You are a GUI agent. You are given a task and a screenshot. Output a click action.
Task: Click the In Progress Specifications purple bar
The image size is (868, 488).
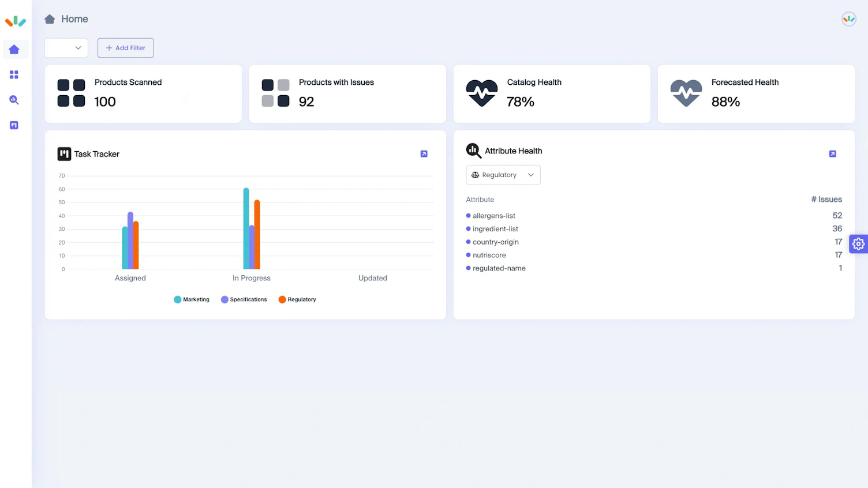(252, 247)
